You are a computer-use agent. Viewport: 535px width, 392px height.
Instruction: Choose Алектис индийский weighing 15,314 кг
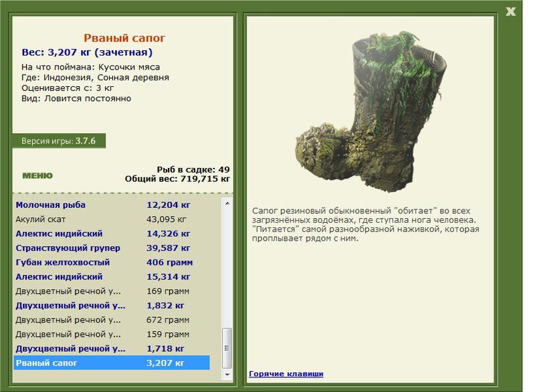tap(59, 277)
